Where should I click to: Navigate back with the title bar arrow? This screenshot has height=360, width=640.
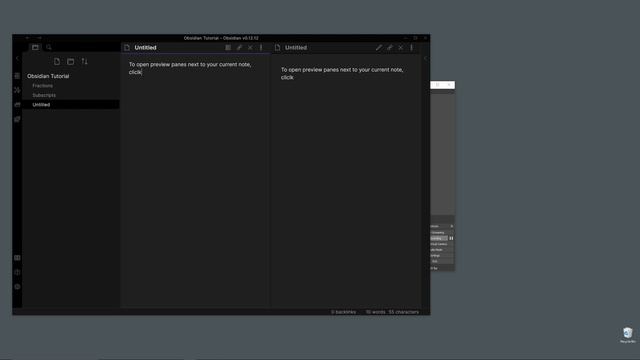click(27, 38)
